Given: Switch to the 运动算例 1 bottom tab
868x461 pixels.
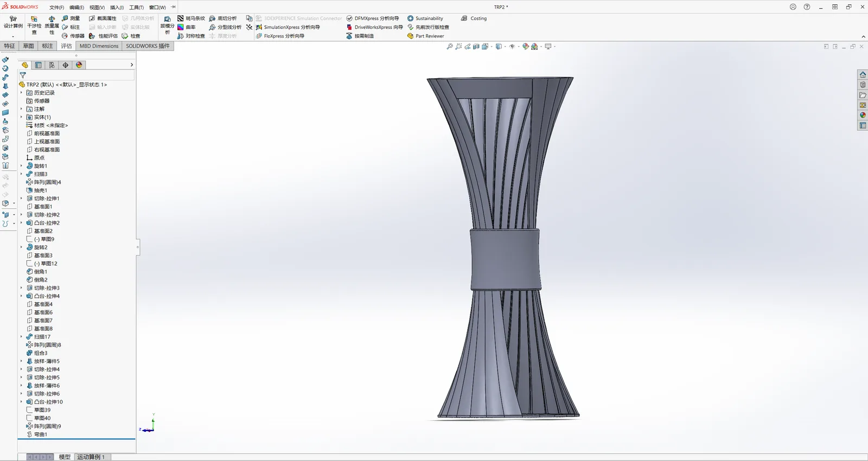Looking at the screenshot, I should [91, 457].
